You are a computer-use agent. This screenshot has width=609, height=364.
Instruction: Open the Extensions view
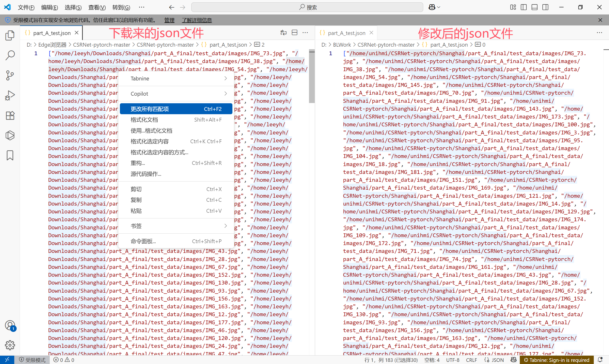click(10, 115)
